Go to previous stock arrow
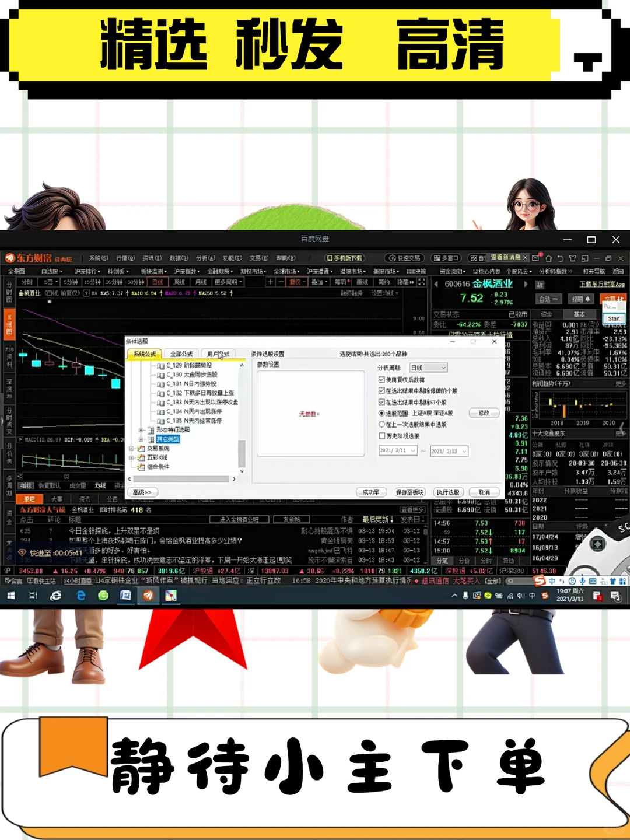This screenshot has height=840, width=630. point(436,284)
